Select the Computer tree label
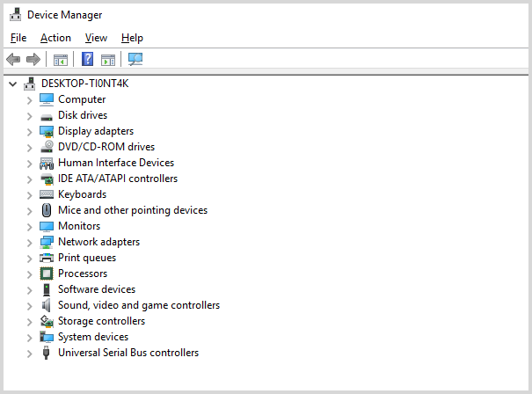Screen dimensions: 532x394 click(82, 99)
